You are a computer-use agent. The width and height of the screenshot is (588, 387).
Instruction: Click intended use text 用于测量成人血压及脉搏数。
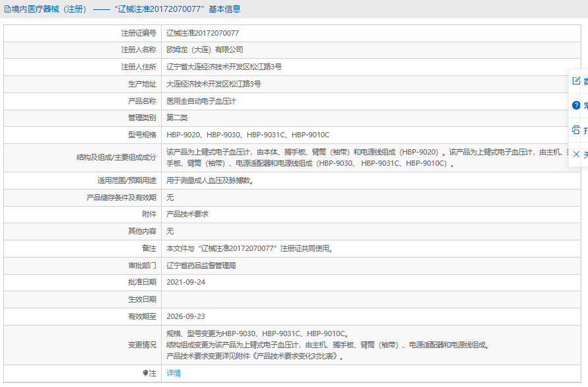pyautogui.click(x=211, y=180)
